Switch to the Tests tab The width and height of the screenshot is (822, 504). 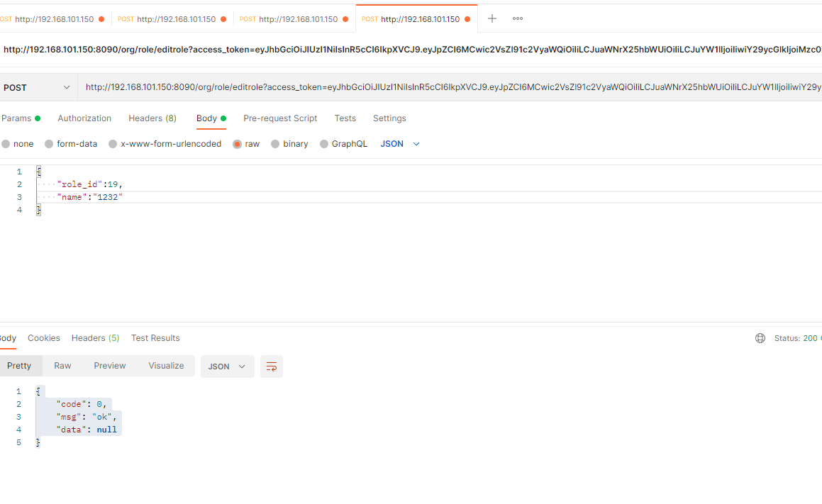[345, 118]
